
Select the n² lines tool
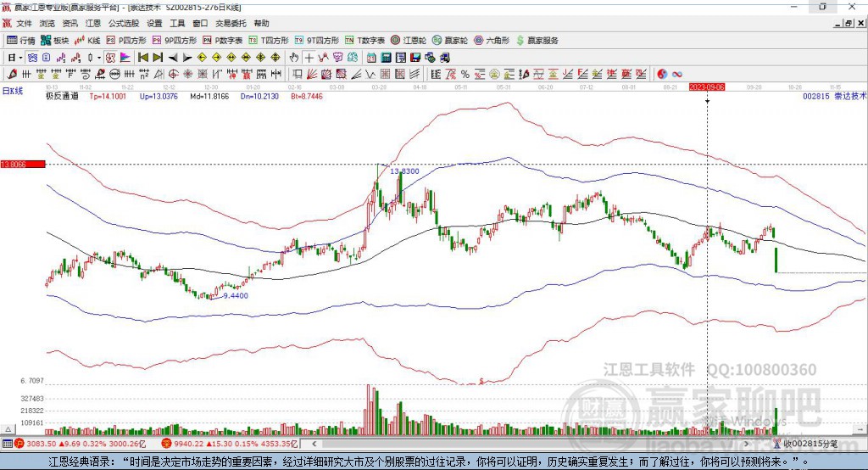143,74
